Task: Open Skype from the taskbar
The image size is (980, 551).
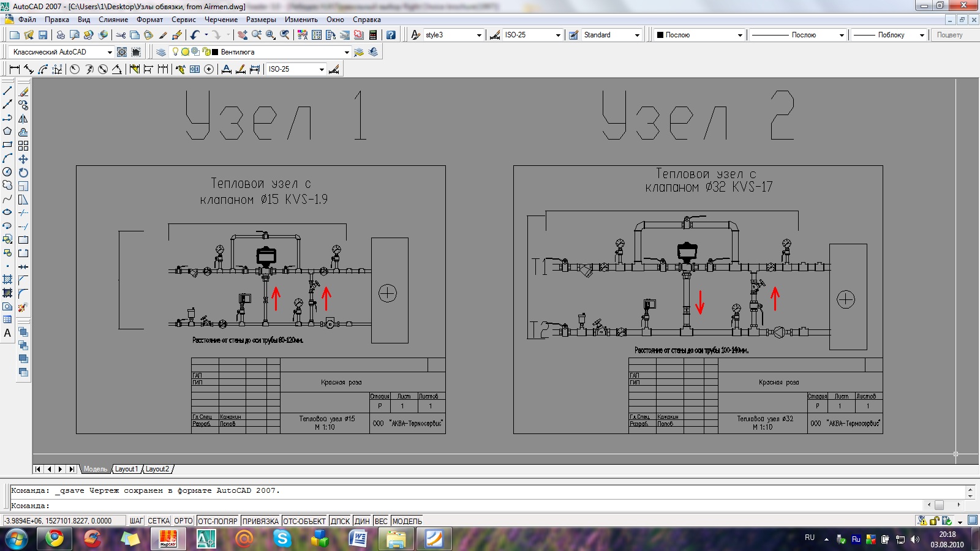Action: click(282, 539)
